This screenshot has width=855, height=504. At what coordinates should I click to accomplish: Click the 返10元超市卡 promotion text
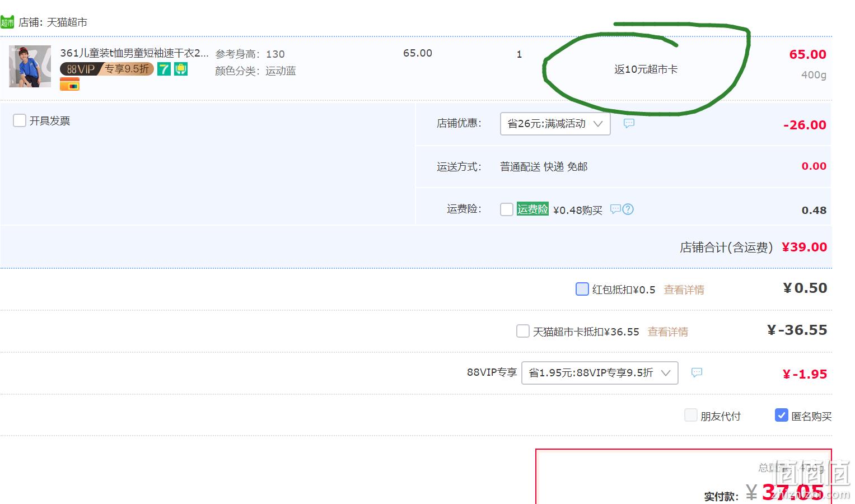click(646, 69)
